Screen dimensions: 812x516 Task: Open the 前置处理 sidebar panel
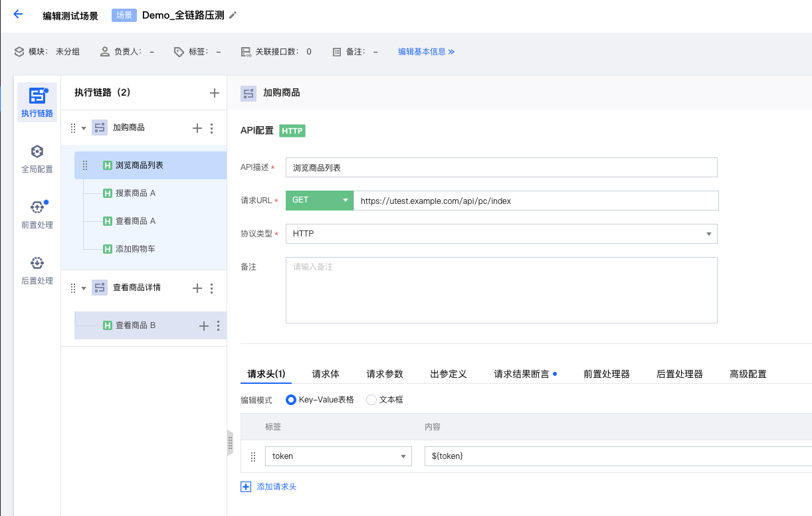pyautogui.click(x=37, y=215)
